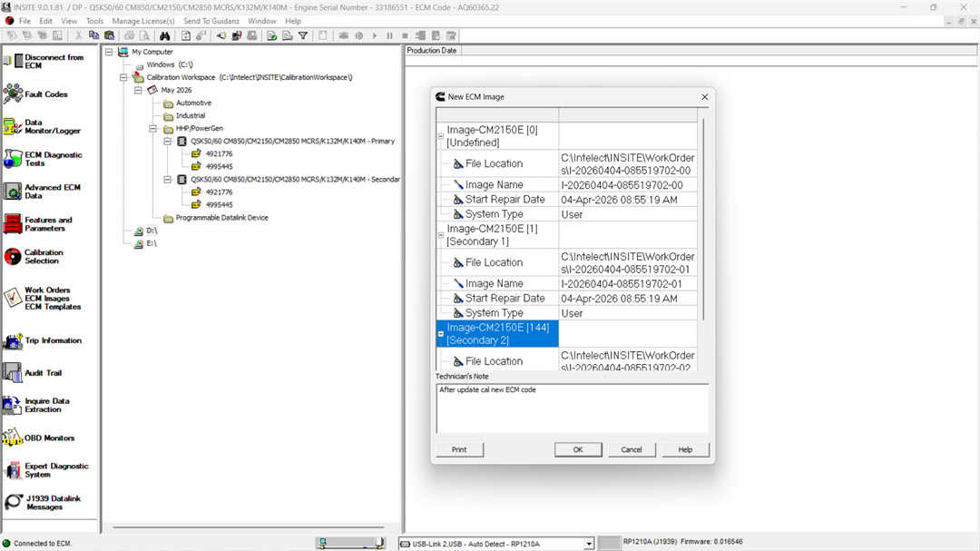Click the filter funnel toolbar icon
980x551 pixels.
[303, 35]
